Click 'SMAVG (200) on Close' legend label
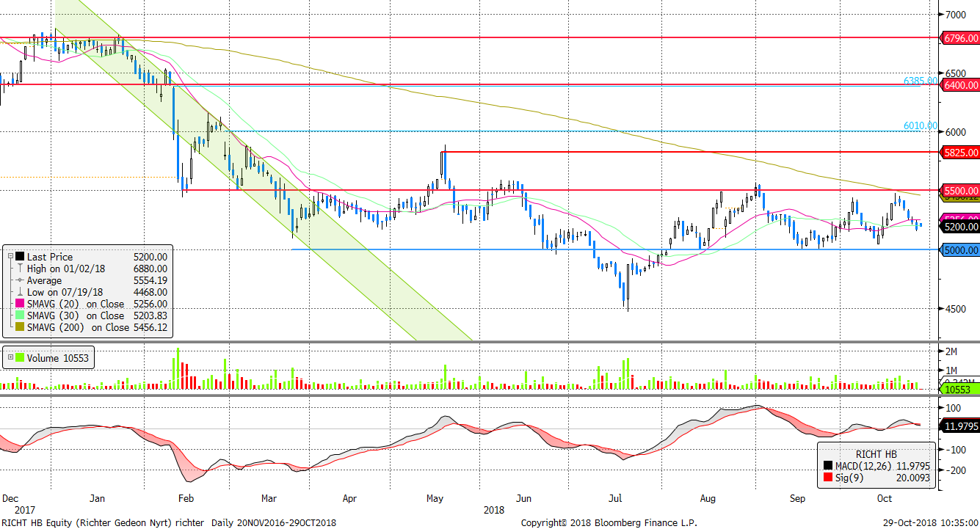Image resolution: width=980 pixels, height=529 pixels. (x=78, y=327)
